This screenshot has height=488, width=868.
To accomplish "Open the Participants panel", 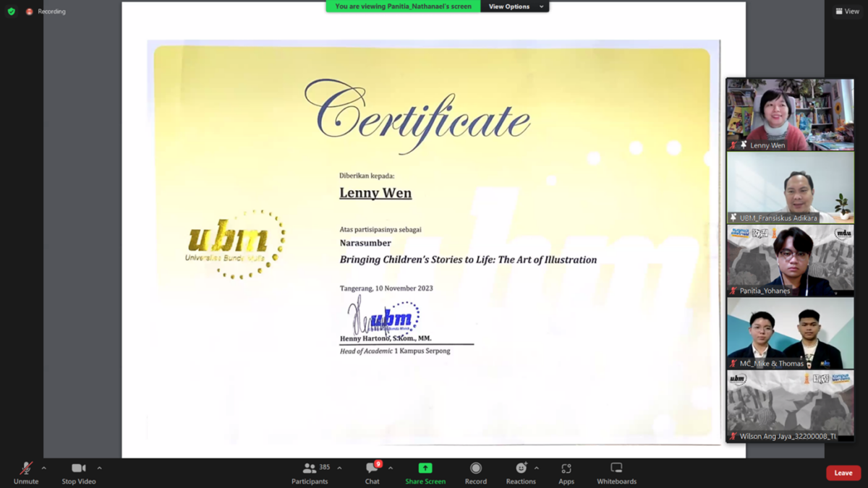I will 310,474.
